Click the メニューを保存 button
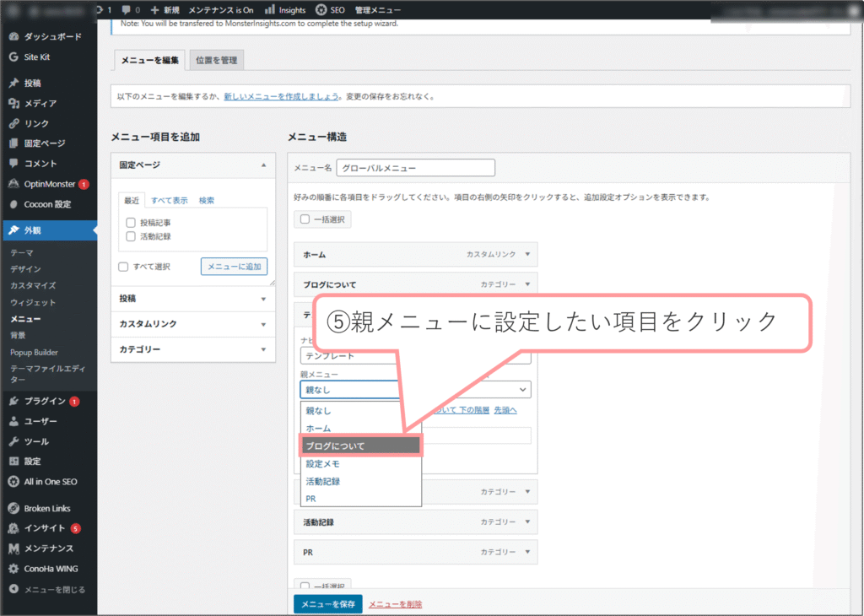The width and height of the screenshot is (864, 616). click(x=327, y=604)
